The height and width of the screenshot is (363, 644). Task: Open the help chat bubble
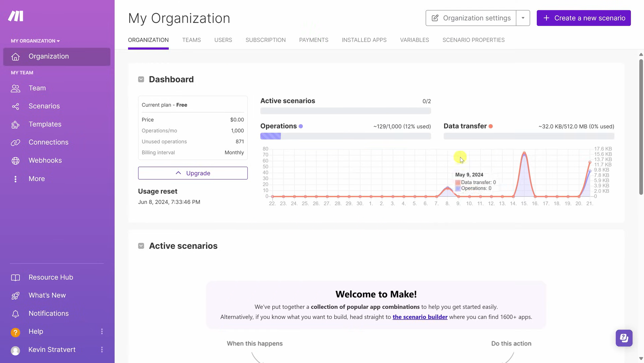(624, 338)
